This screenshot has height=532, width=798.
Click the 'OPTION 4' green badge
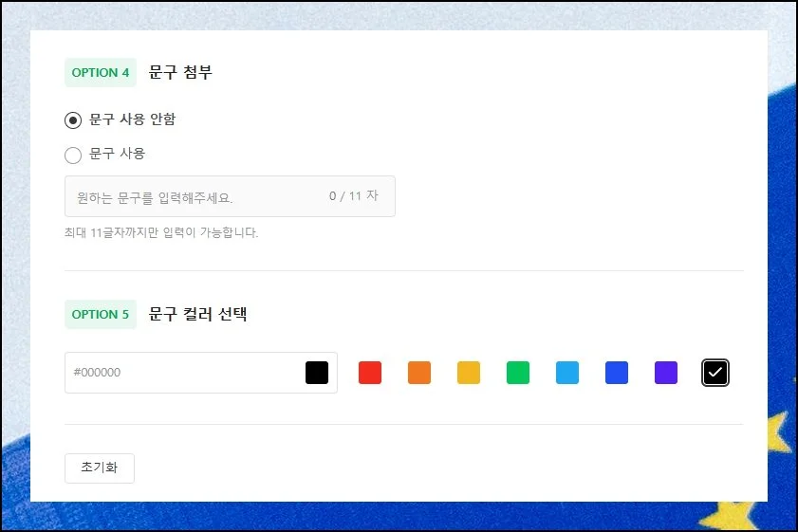pos(101,73)
